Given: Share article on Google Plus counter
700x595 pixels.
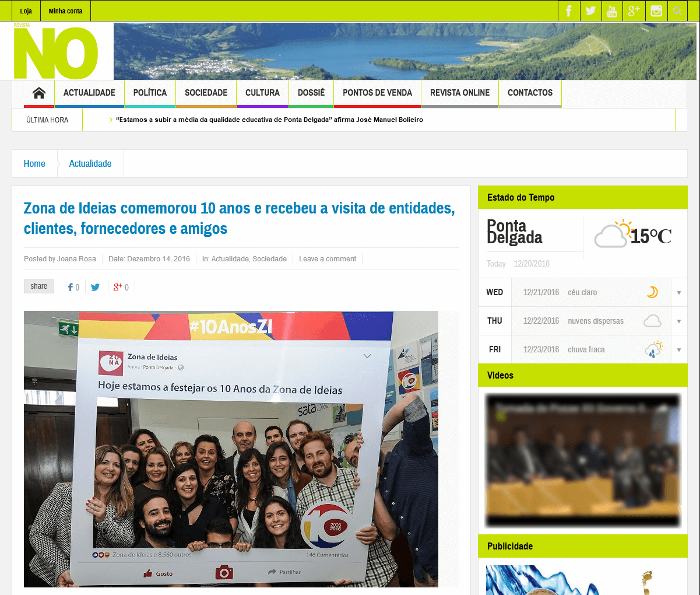Looking at the screenshot, I should tap(121, 287).
